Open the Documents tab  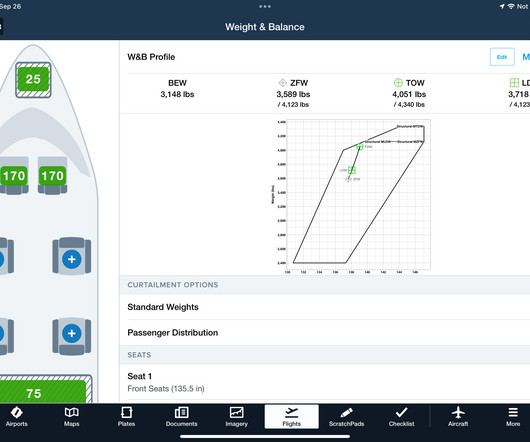pos(182,417)
